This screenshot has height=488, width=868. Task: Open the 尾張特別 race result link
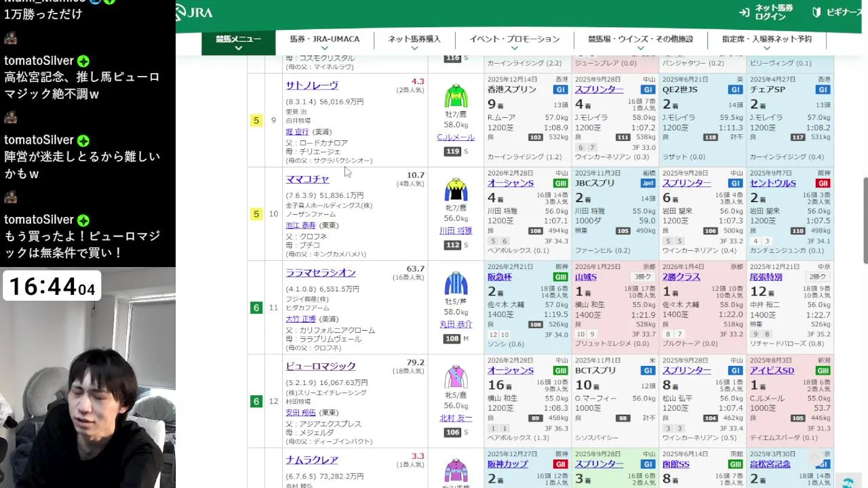click(766, 277)
